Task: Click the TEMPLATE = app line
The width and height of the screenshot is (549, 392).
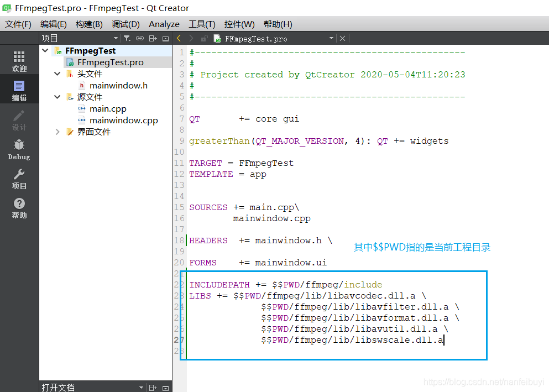Action: (228, 174)
